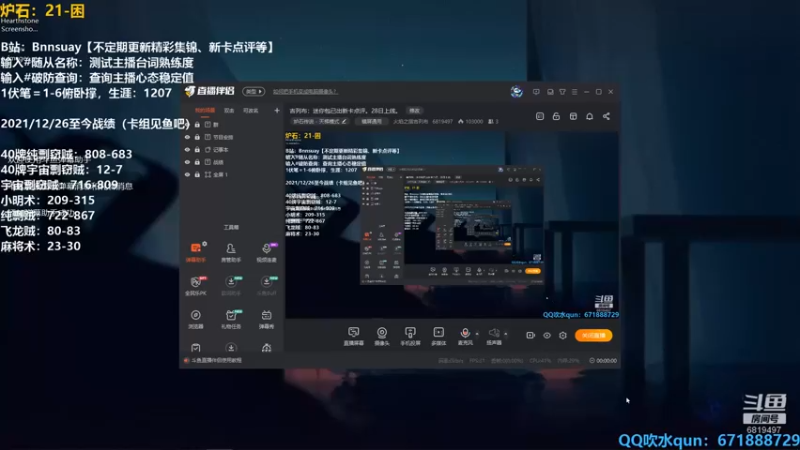The image size is (800, 450).
Task: Switch to the first scene tab (orange)
Action: tap(205, 110)
